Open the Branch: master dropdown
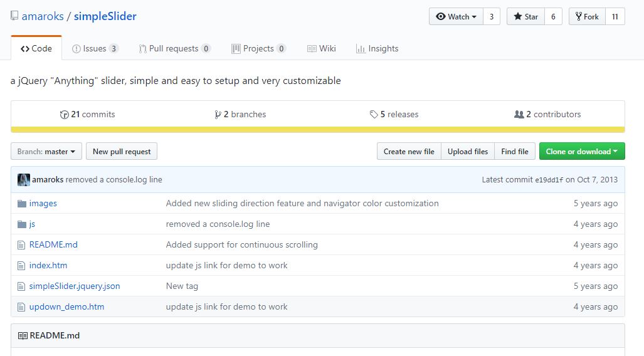This screenshot has width=644, height=356. [x=46, y=152]
